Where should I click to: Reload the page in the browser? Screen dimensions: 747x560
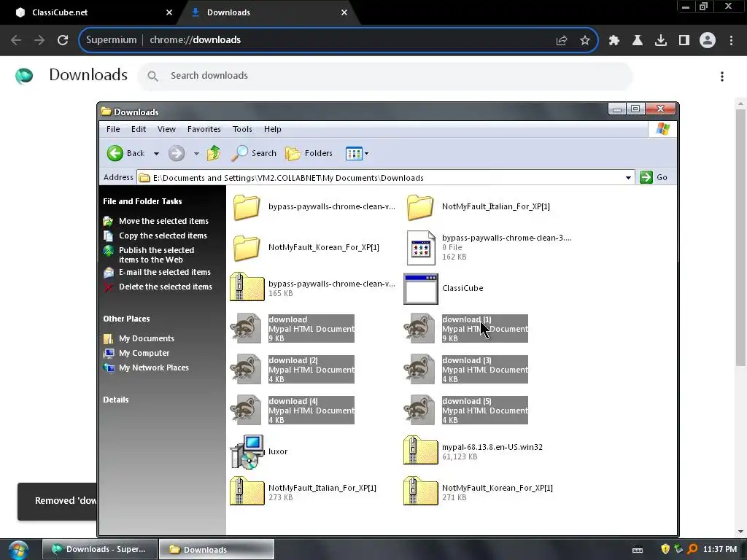[63, 40]
